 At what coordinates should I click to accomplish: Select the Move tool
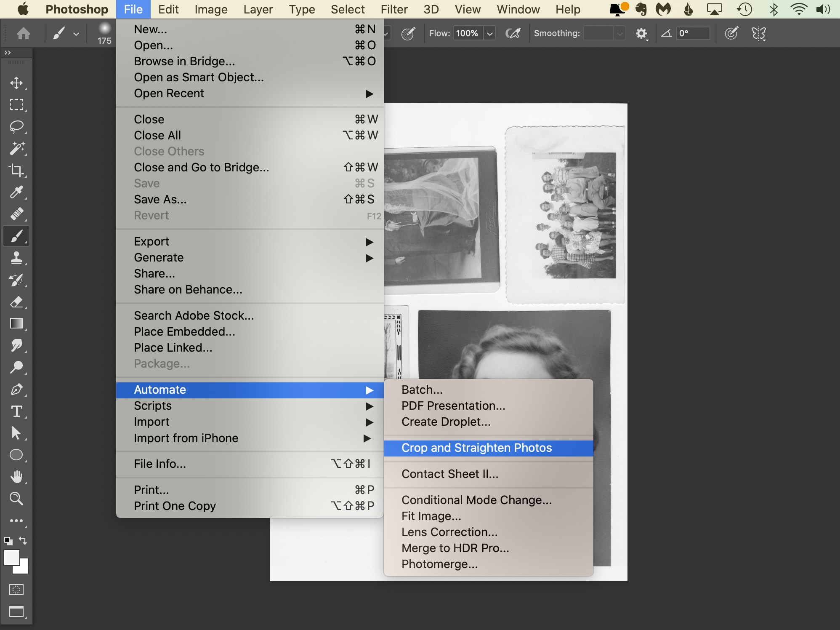tap(17, 83)
